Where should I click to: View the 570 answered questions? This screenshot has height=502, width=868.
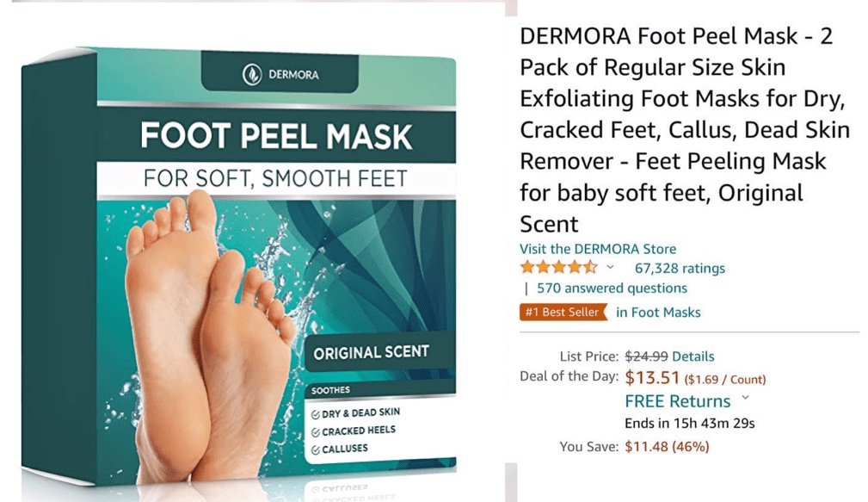click(612, 288)
